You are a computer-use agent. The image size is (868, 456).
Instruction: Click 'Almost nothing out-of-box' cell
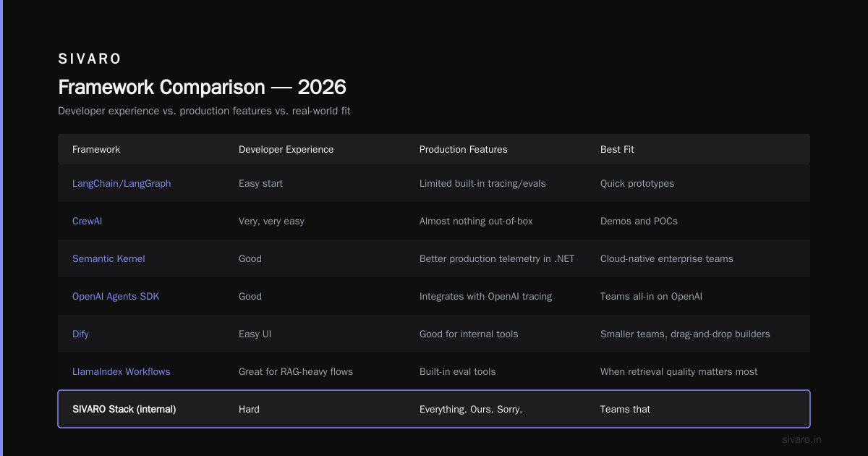(x=476, y=221)
